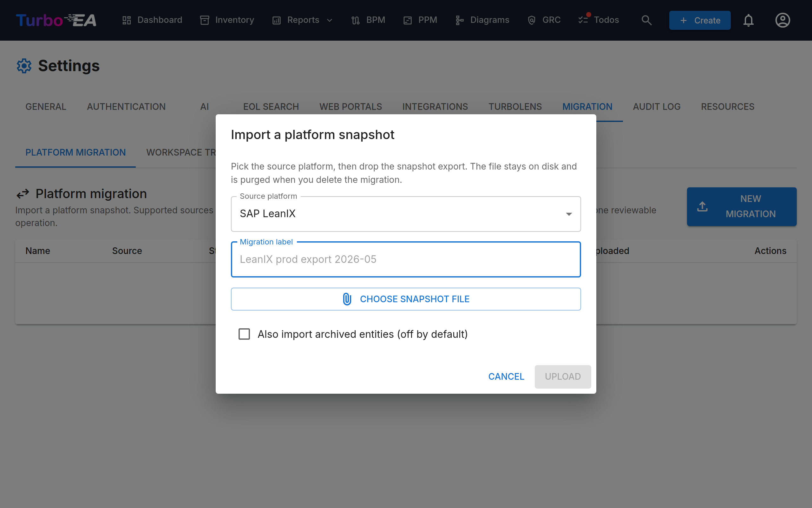Switch to the Resources tab
The height and width of the screenshot is (508, 812).
tap(727, 107)
